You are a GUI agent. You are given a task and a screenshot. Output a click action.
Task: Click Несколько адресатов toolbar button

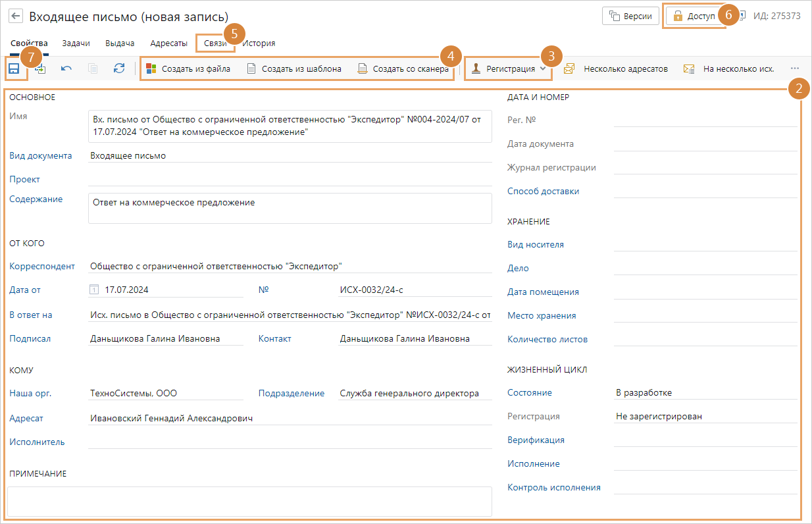click(x=616, y=68)
